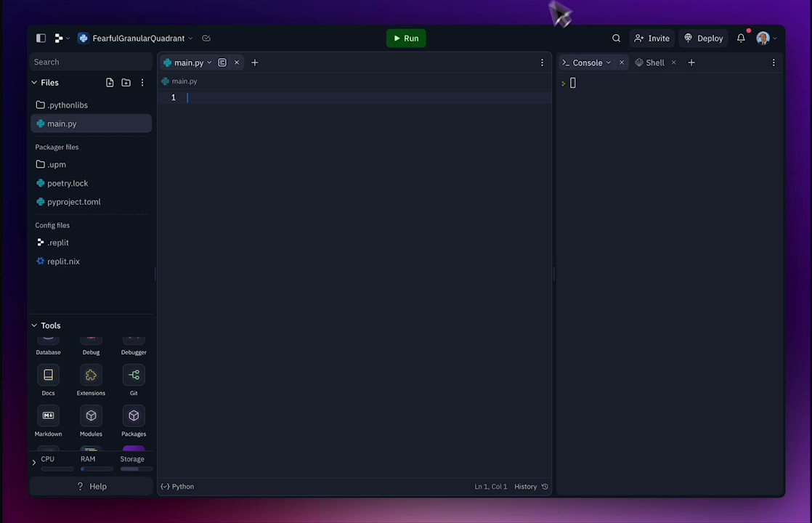Click the cloud sync status icon
This screenshot has height=523, width=812.
point(206,38)
